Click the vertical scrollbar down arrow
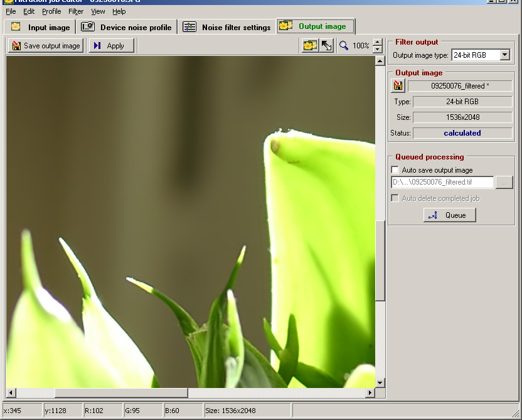Image resolution: width=522 pixels, height=420 pixels. 380,382
